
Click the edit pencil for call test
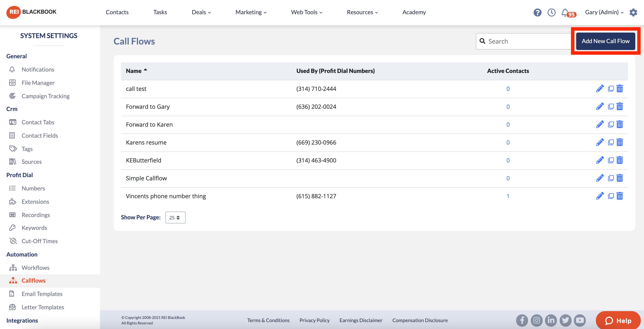600,89
